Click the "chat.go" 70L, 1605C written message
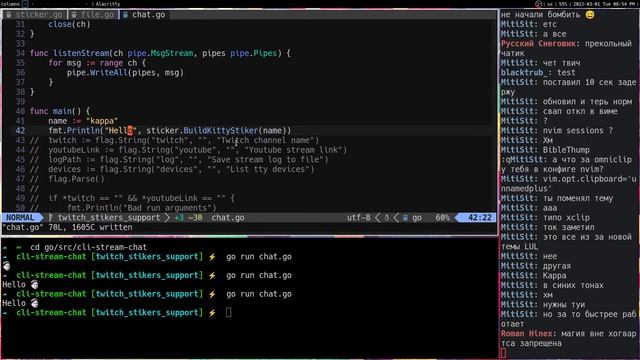Image resolution: width=640 pixels, height=360 pixels. click(x=67, y=227)
